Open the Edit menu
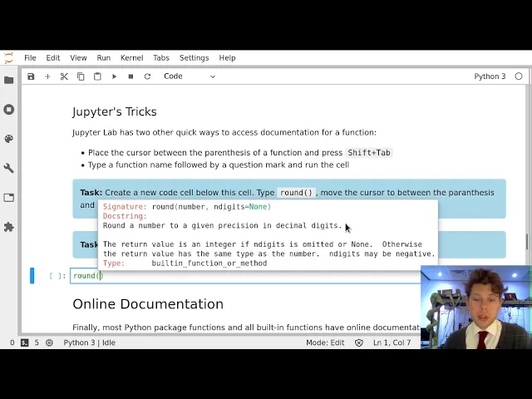The width and height of the screenshot is (532, 399). coord(53,57)
